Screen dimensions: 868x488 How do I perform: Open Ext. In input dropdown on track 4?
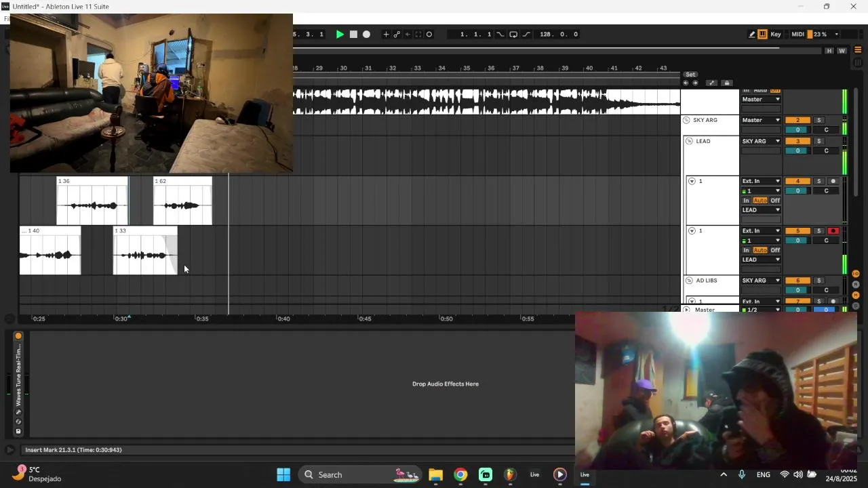(x=761, y=182)
